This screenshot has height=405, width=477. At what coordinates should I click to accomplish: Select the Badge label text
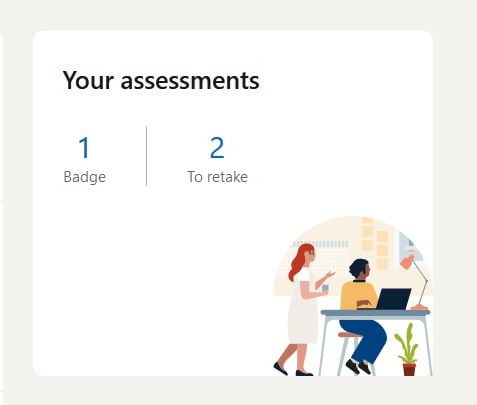point(85,177)
